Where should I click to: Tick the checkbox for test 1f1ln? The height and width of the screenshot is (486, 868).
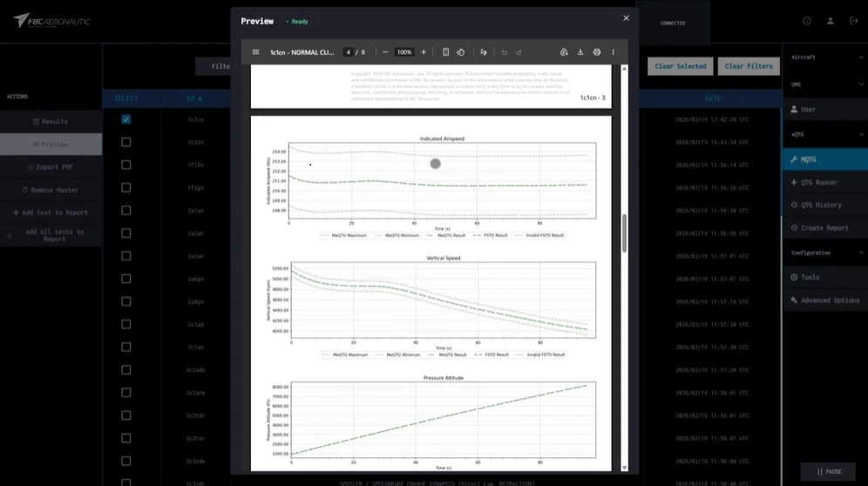pos(126,165)
